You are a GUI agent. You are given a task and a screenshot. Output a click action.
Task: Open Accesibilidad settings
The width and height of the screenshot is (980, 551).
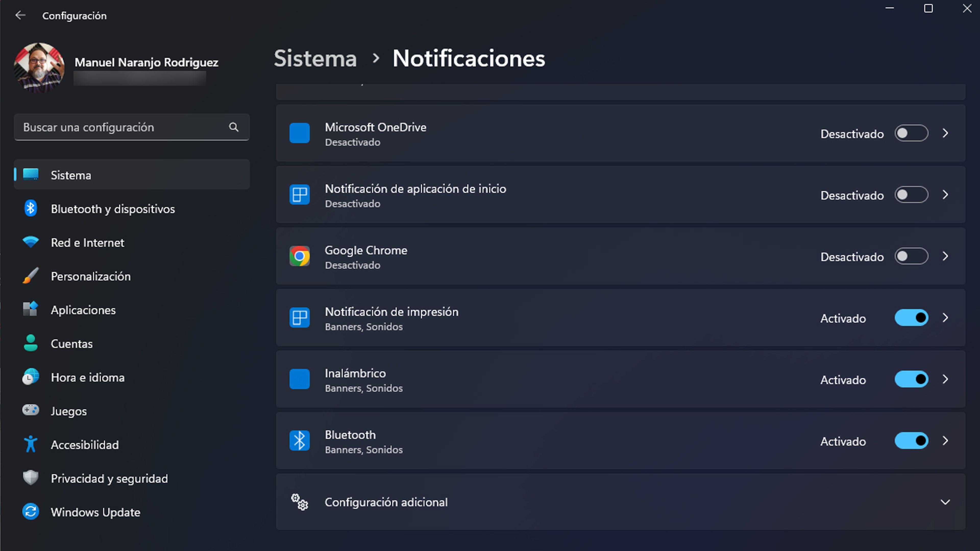click(x=132, y=445)
